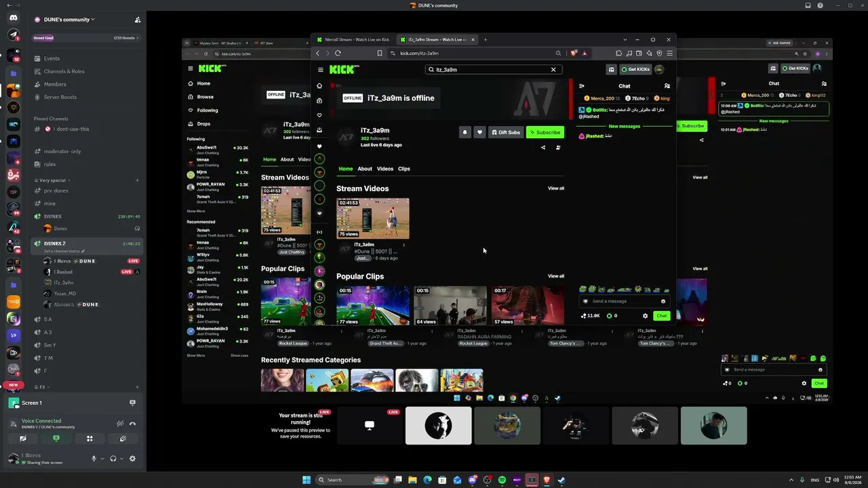Mute the Discord microphone
Viewport: 868px width, 488px height.
tap(94, 459)
